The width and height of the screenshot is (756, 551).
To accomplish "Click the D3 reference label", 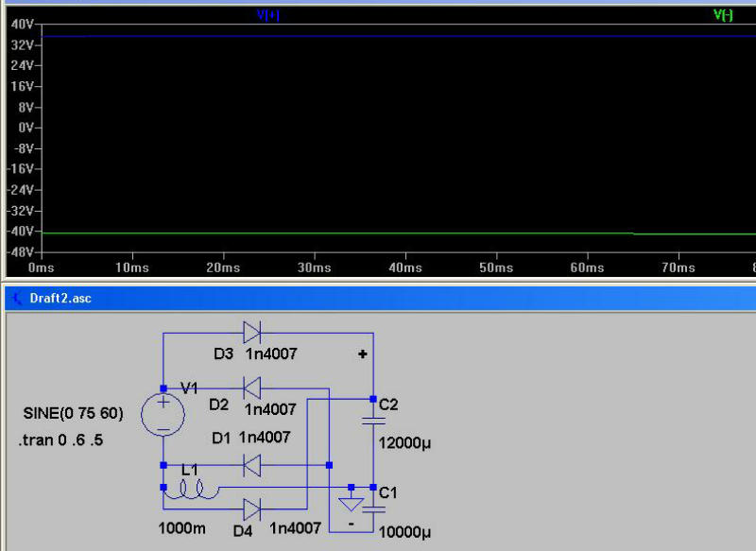I will tap(223, 353).
